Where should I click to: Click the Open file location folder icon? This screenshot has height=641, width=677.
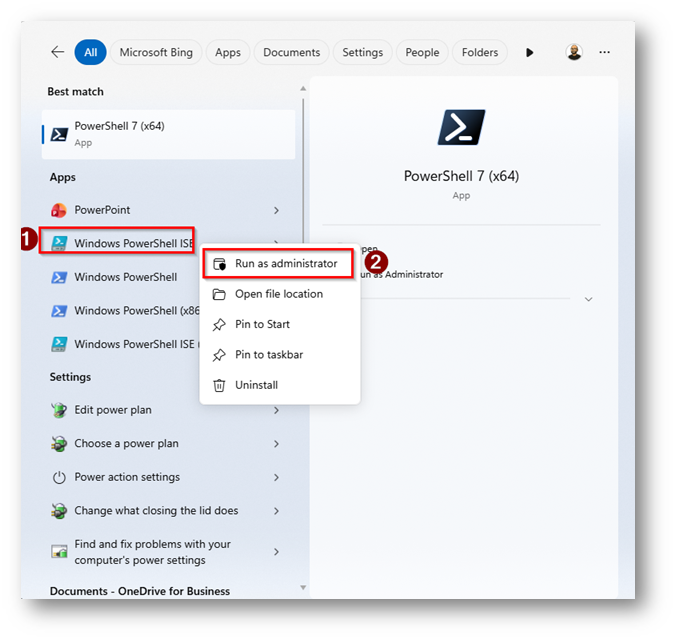[x=219, y=294]
